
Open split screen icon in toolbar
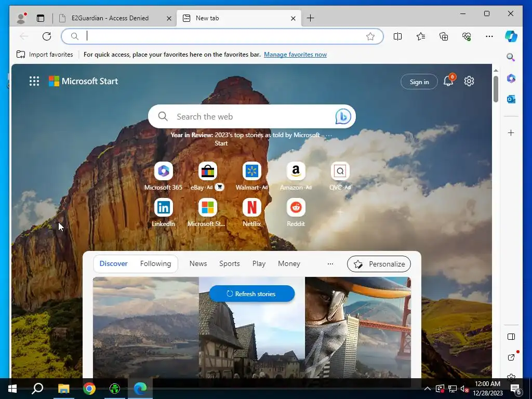tap(397, 36)
